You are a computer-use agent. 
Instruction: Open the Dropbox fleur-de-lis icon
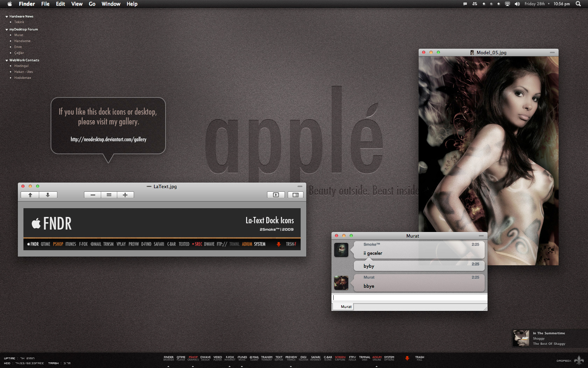pyautogui.click(x=579, y=360)
